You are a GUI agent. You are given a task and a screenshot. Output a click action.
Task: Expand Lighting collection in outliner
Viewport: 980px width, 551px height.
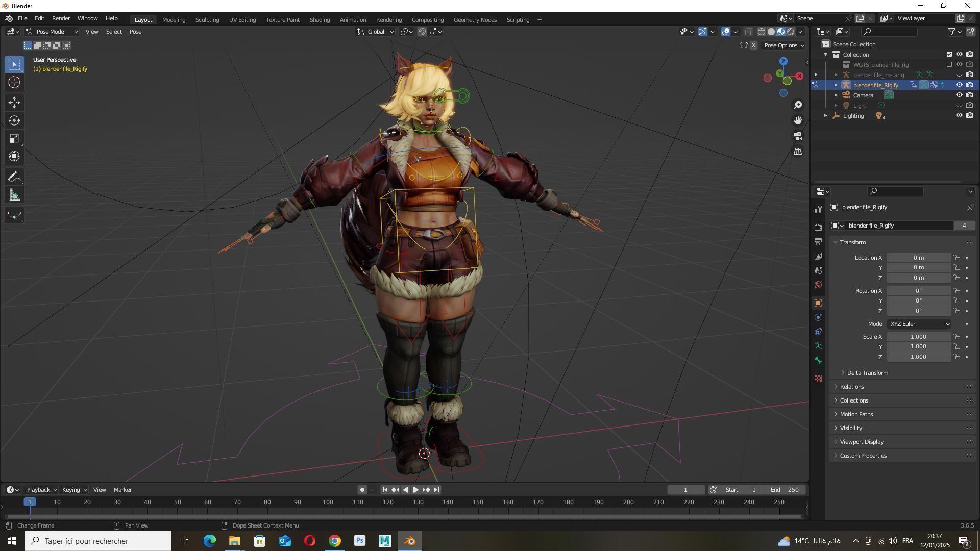[x=826, y=116]
